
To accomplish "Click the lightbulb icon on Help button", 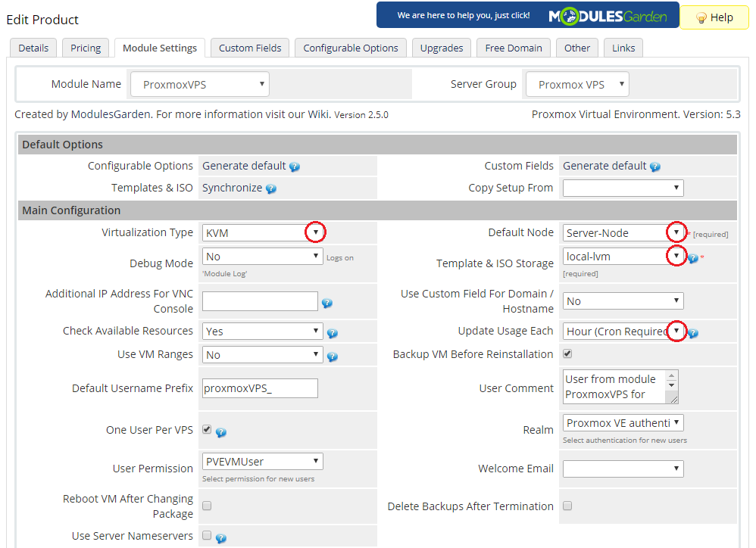I will (701, 18).
